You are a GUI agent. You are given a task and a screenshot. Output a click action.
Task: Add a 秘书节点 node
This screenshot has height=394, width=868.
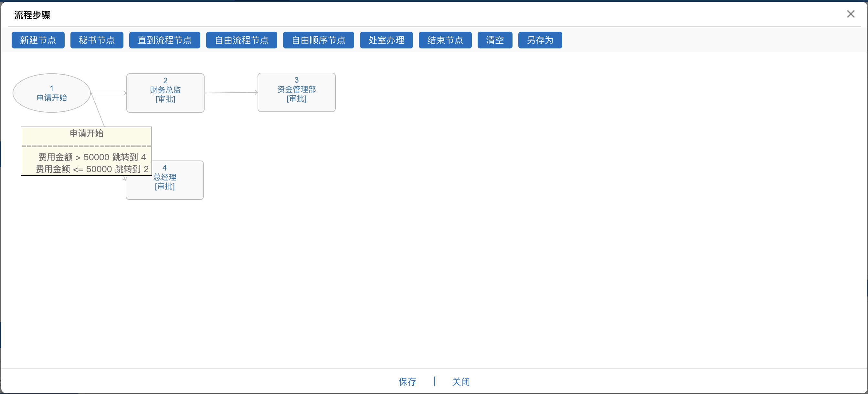click(x=97, y=40)
